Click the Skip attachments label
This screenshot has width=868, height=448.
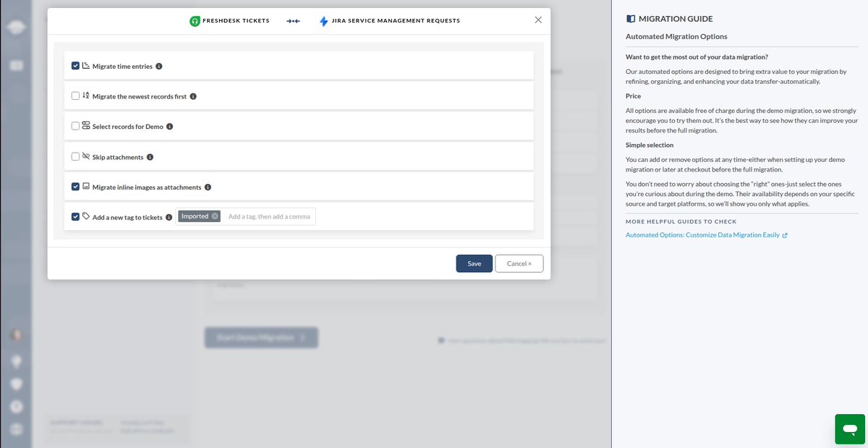pyautogui.click(x=118, y=157)
